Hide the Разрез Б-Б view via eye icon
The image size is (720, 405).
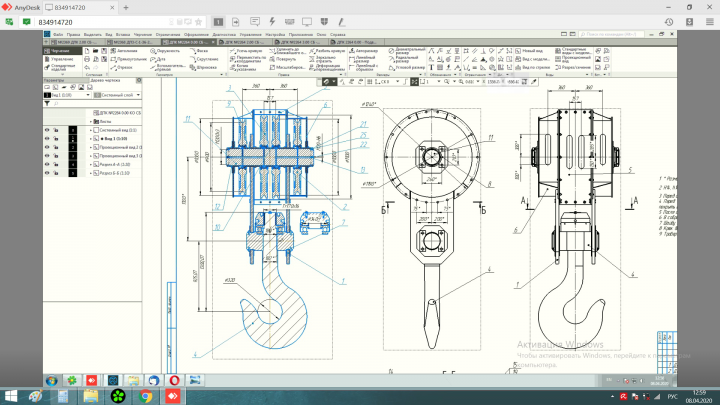pyautogui.click(x=47, y=173)
